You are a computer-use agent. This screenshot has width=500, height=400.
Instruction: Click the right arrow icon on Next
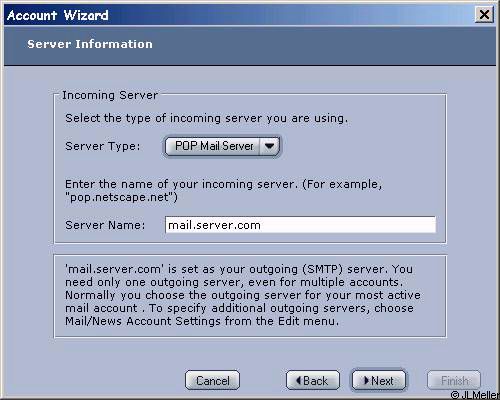coord(366,380)
